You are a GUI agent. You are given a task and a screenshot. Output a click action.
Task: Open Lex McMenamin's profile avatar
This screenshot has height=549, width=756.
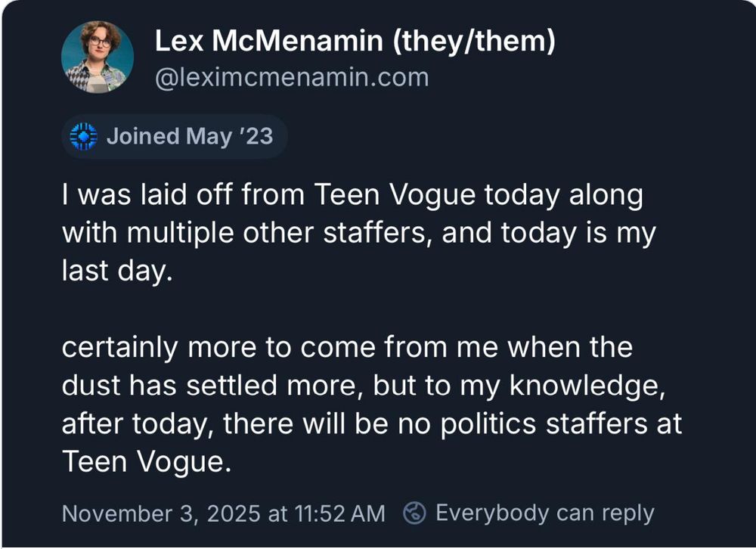tap(98, 57)
